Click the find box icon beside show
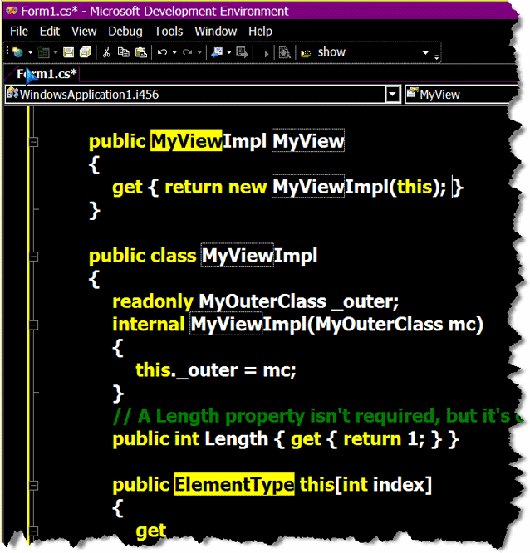 point(306,54)
